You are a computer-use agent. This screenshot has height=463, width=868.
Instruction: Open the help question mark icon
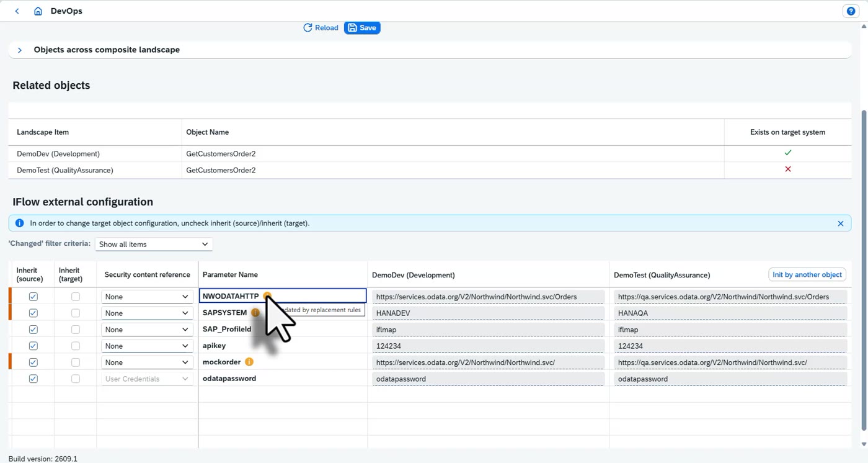point(851,11)
